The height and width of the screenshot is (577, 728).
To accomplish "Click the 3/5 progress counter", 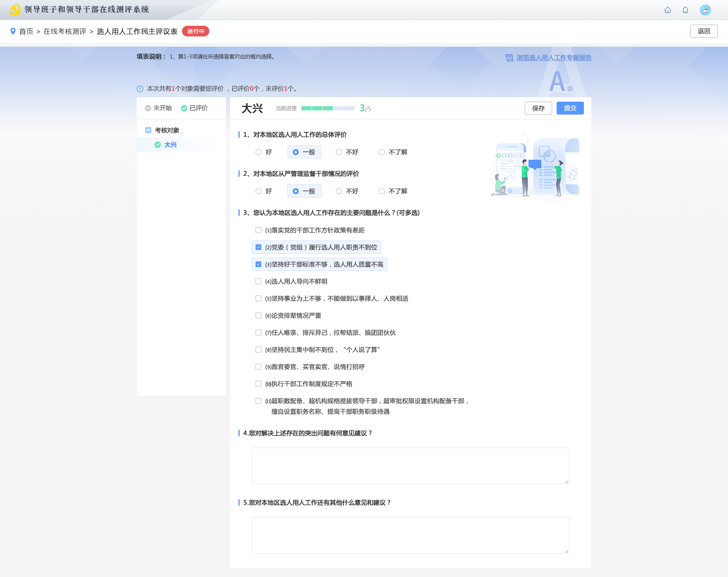I will click(365, 108).
